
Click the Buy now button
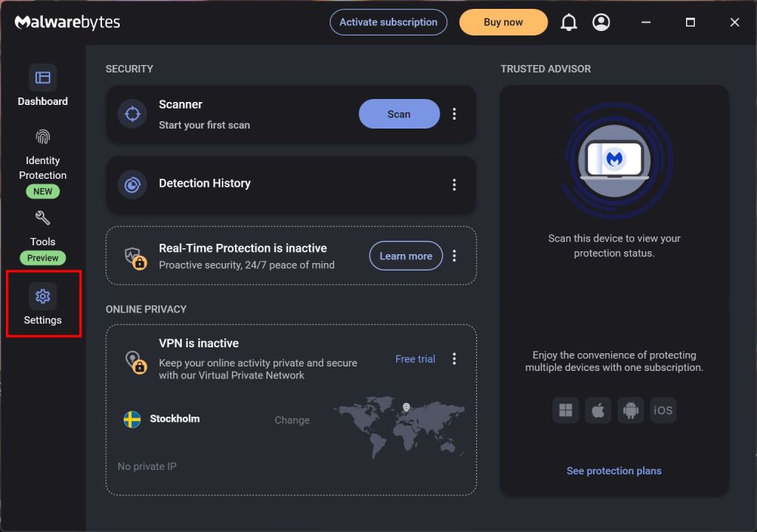503,22
